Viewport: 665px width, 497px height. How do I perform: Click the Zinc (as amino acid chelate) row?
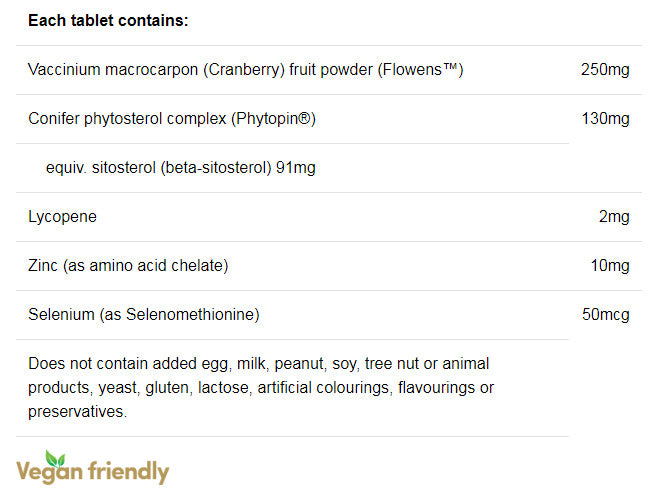[x=128, y=266]
